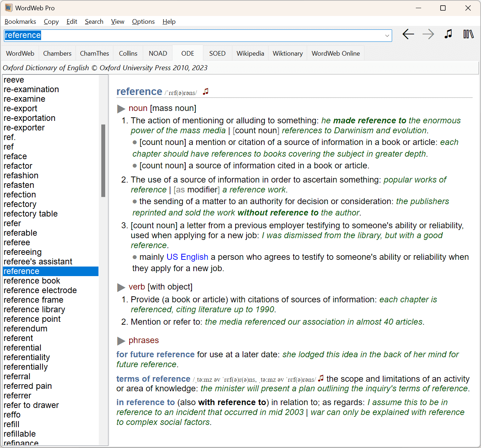Select referee in the word list

coord(17,242)
